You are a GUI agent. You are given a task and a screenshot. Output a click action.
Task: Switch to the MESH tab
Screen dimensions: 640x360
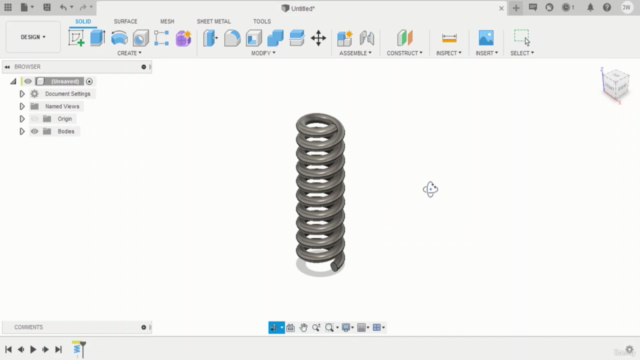(167, 21)
